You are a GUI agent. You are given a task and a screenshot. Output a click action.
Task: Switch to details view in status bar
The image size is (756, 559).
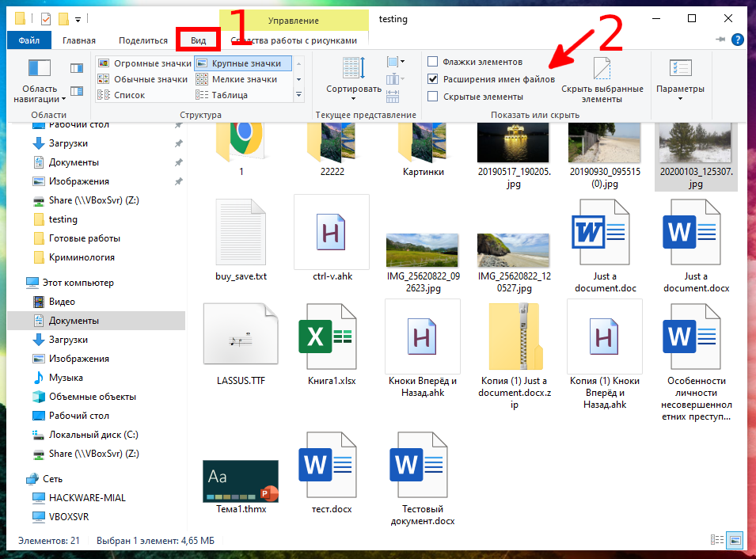point(716,540)
